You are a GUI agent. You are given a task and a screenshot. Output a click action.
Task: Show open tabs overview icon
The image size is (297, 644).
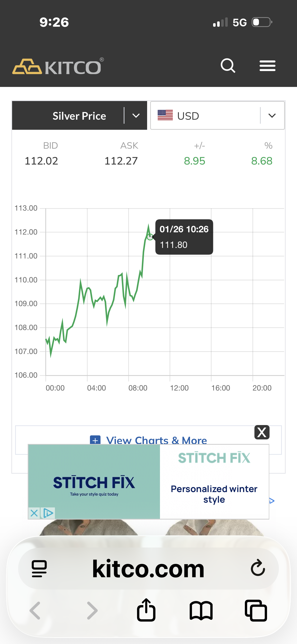(256, 610)
